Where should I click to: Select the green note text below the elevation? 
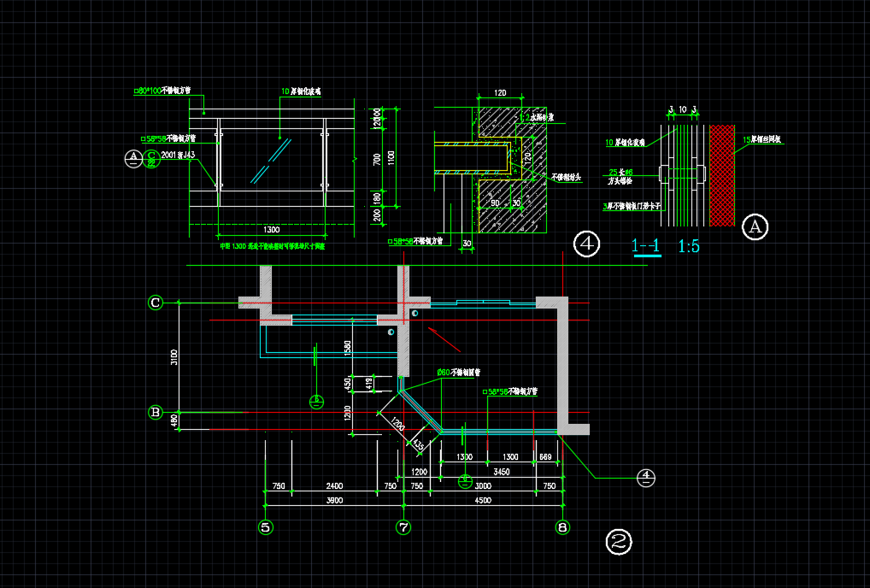(x=272, y=246)
